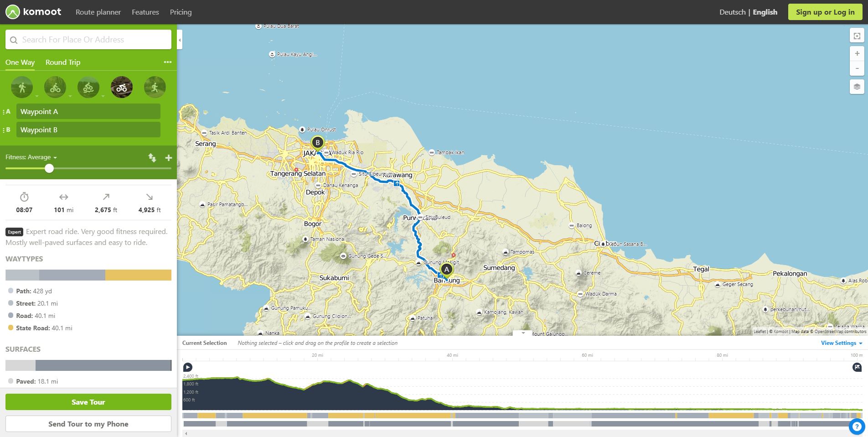Toggle the fullscreen map icon
The image size is (868, 437).
click(x=857, y=36)
